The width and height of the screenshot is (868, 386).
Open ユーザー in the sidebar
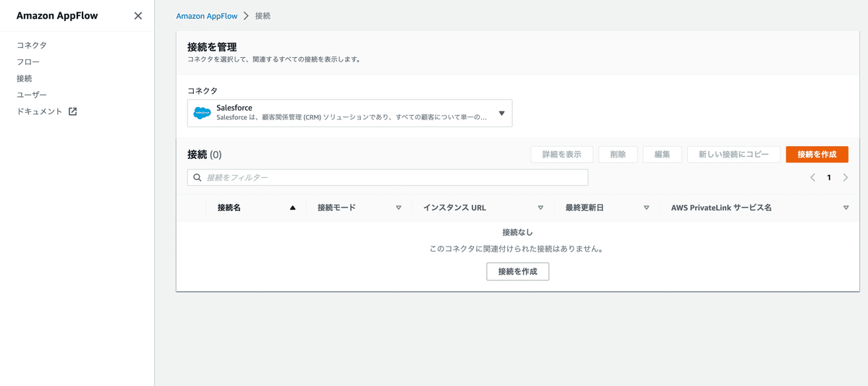click(x=32, y=95)
